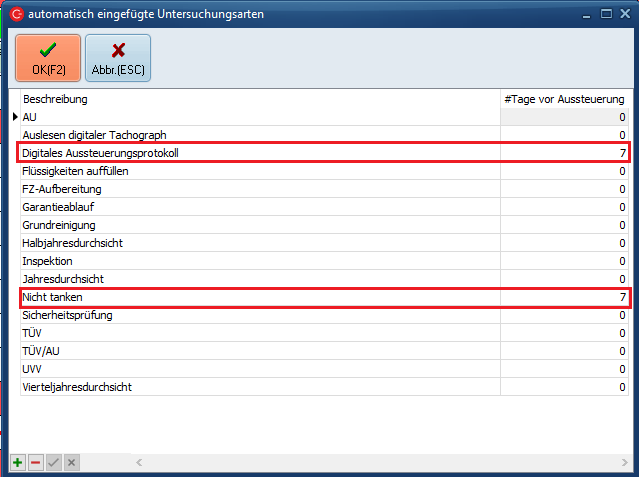Click days value for Nicht tanken
The image size is (639, 477).
pyautogui.click(x=564, y=297)
